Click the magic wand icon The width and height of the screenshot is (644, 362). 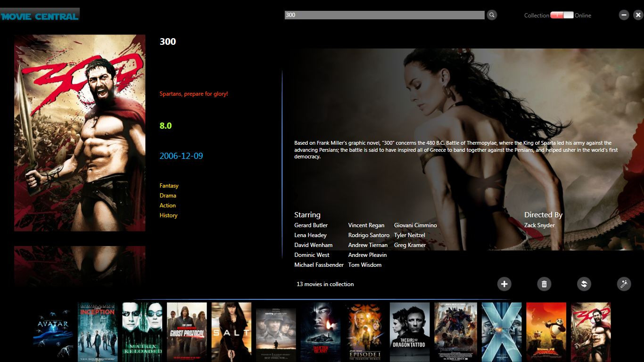pyautogui.click(x=624, y=284)
